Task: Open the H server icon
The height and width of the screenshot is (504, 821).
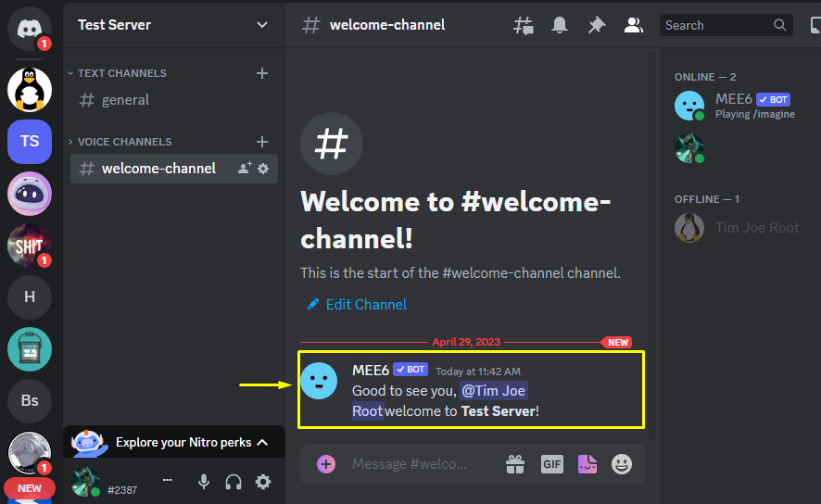Action: 30,297
